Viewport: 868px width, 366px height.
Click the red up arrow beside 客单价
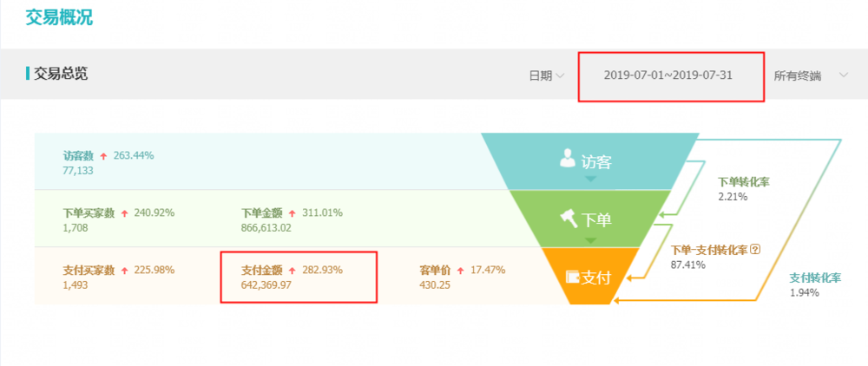coord(461,271)
